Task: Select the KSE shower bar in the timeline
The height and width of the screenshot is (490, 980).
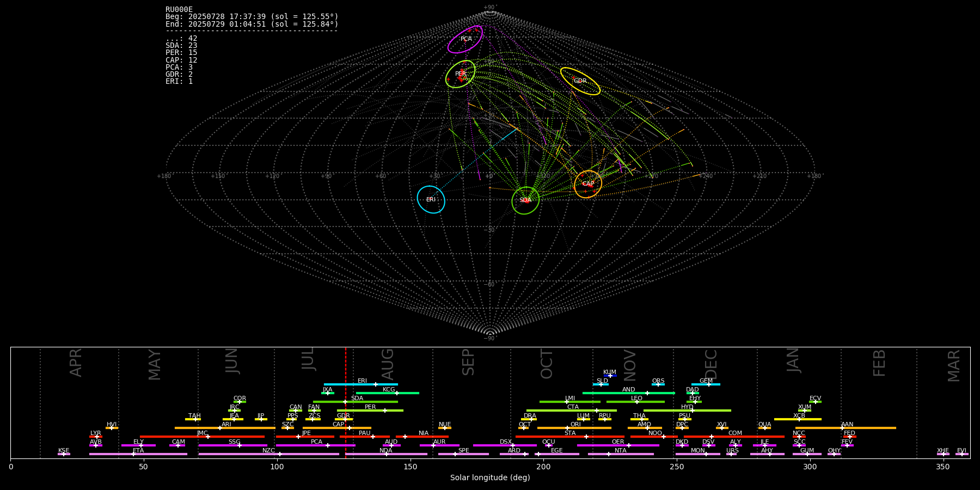Action: tap(64, 454)
